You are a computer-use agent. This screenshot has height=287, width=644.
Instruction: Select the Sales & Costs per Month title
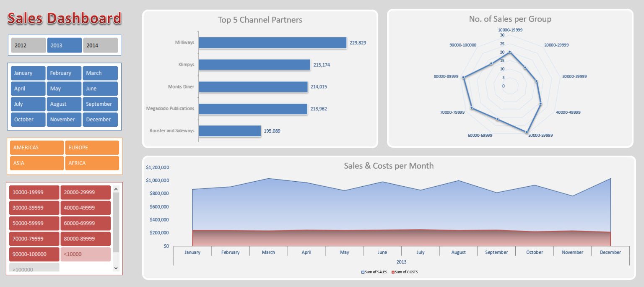[388, 166]
